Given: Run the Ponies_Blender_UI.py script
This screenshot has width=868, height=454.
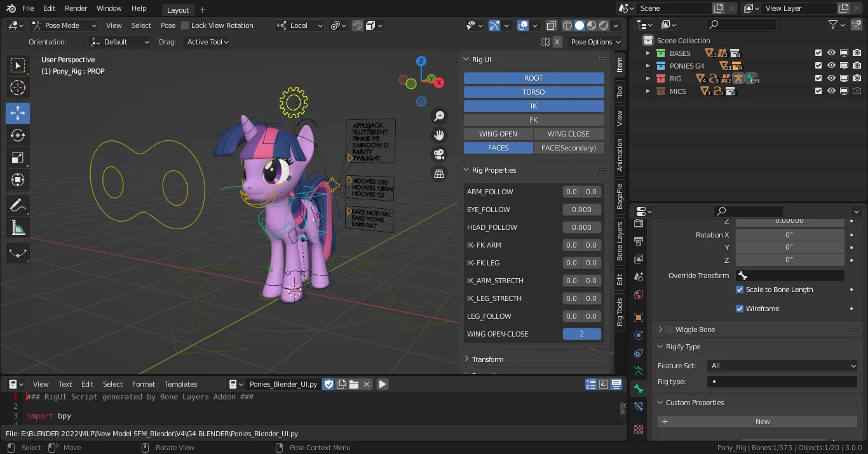Looking at the screenshot, I should (382, 384).
